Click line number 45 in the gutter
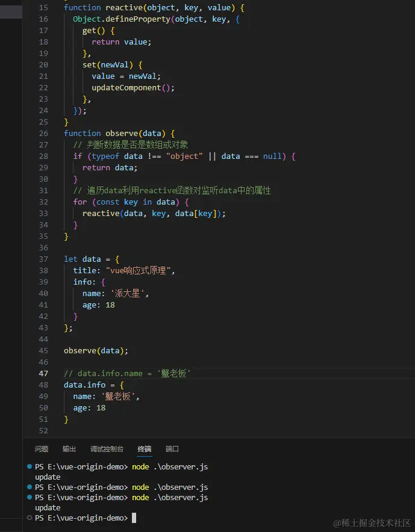 coord(43,350)
